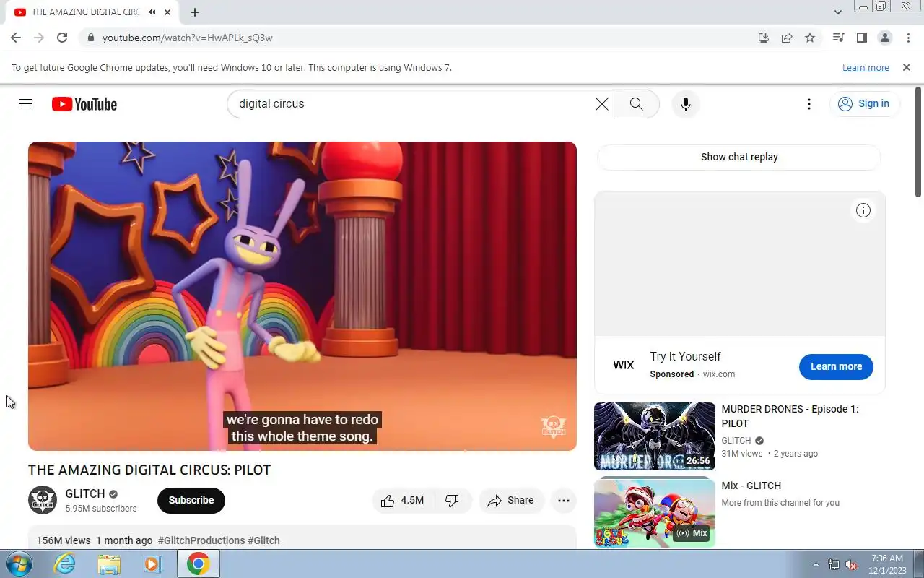The image size is (924, 578).
Task: View site information lock icon
Action: click(90, 38)
